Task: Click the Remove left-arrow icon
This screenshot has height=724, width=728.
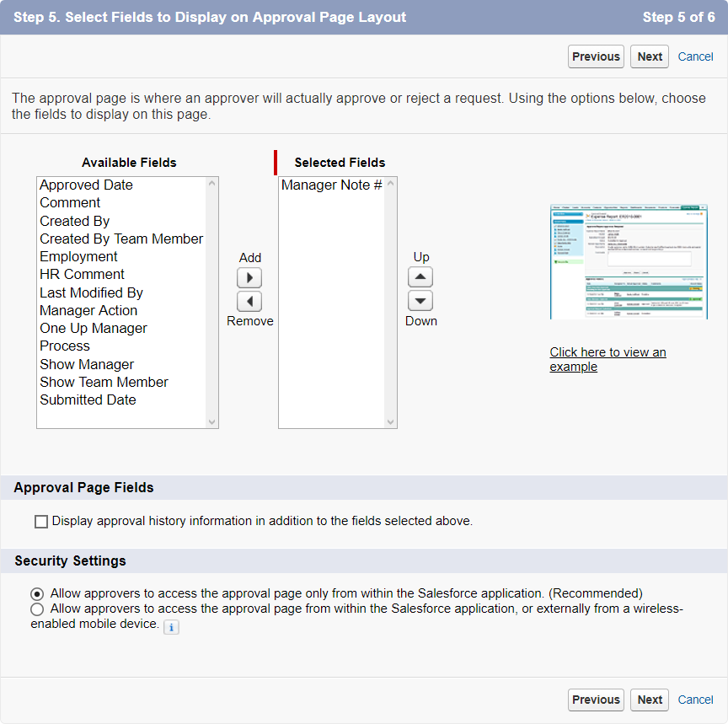Action: click(x=249, y=302)
